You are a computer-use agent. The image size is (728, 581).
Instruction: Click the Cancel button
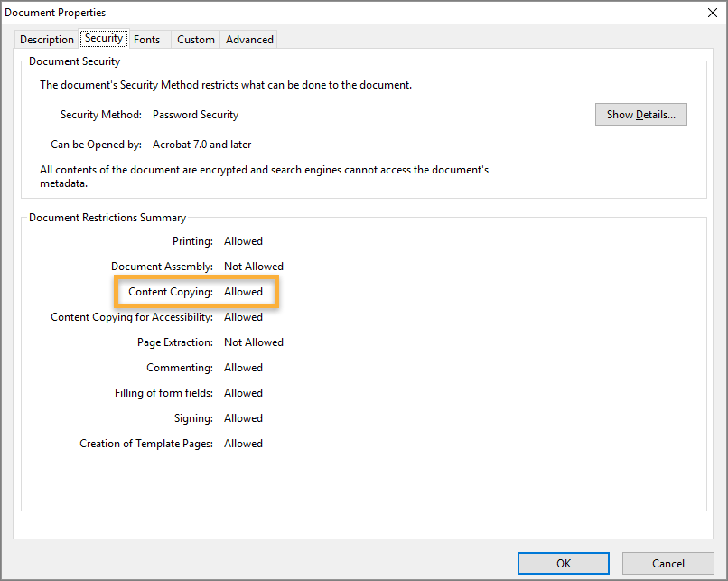(667, 563)
